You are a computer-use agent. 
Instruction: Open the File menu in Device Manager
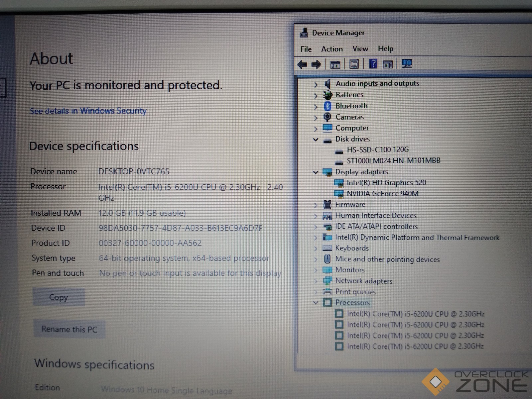pos(306,49)
